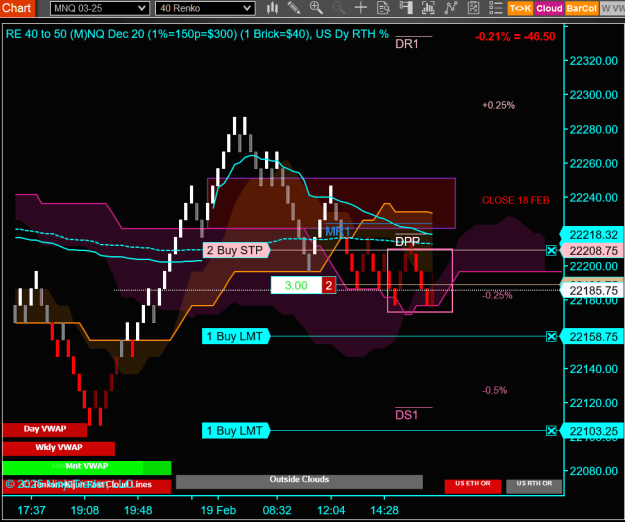The height and width of the screenshot is (522, 625).
Task: Toggle the Cloud button
Action: tap(549, 8)
